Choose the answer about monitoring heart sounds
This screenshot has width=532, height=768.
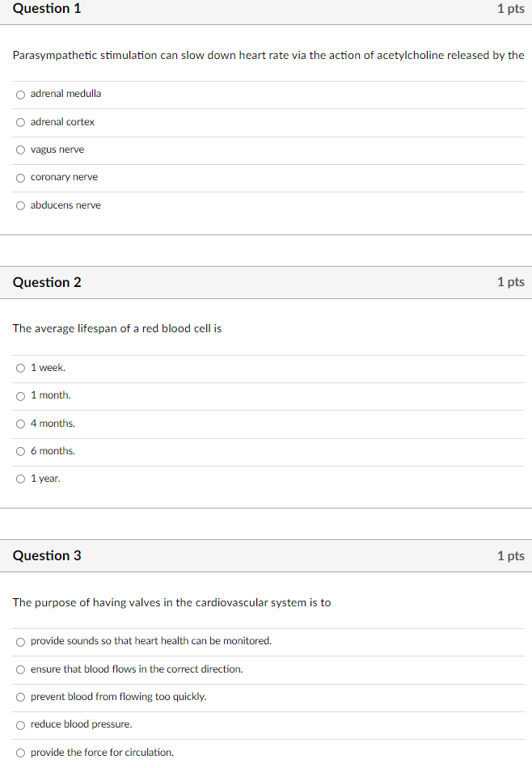[x=19, y=641]
